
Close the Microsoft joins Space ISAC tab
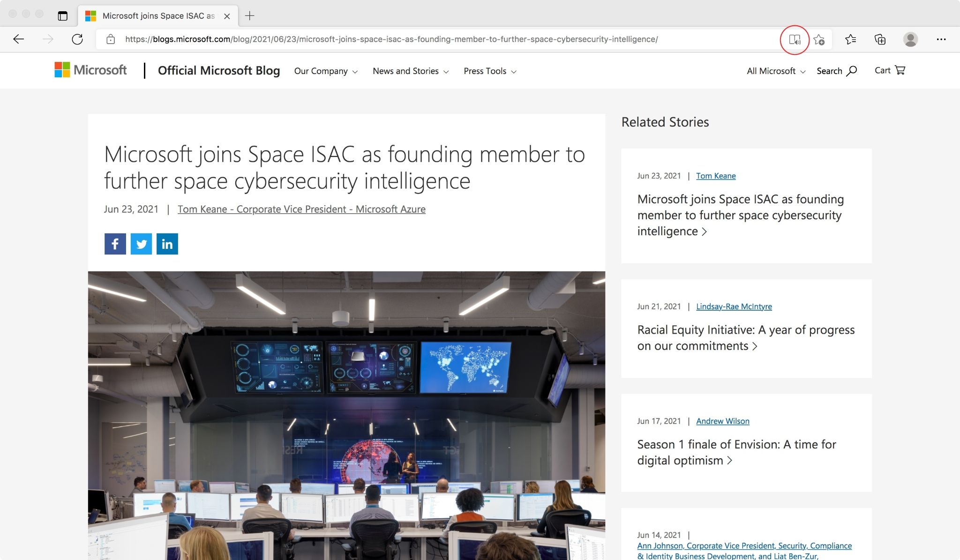(x=227, y=16)
